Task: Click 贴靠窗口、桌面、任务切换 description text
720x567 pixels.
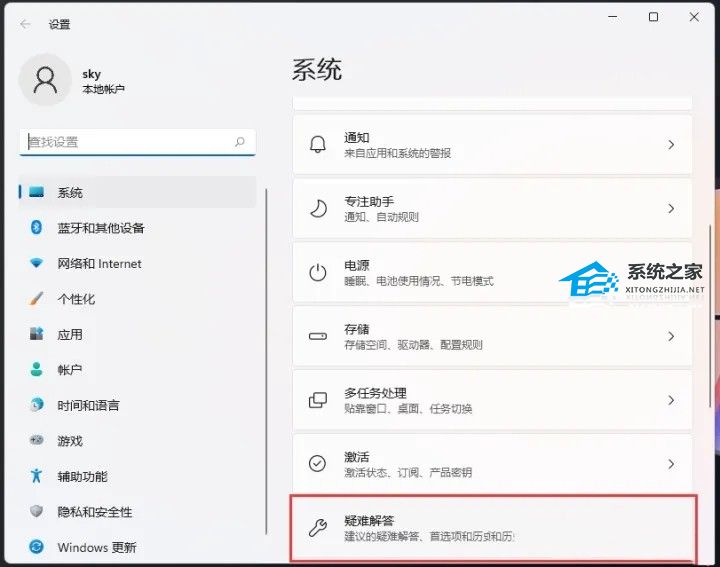Action: click(408, 408)
